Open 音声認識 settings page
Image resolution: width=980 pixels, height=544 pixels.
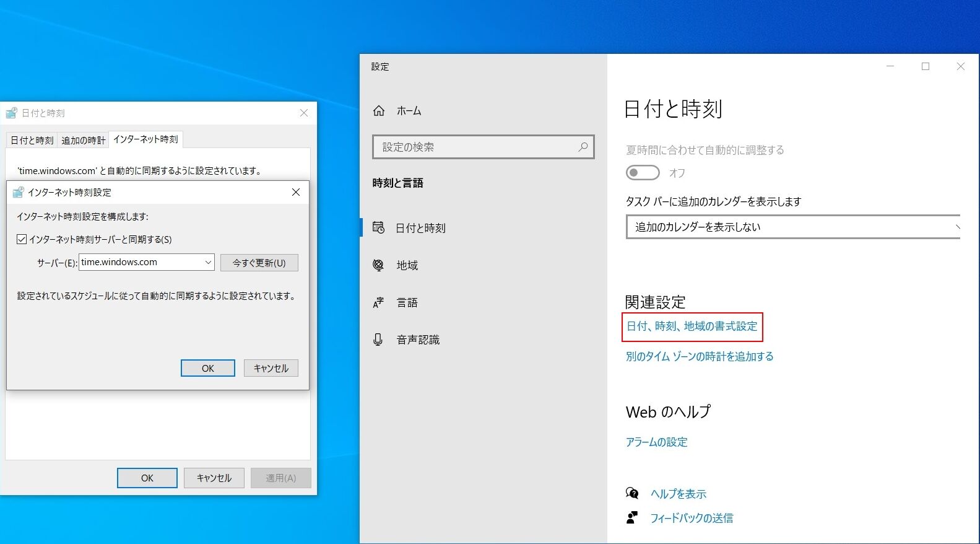click(483, 340)
